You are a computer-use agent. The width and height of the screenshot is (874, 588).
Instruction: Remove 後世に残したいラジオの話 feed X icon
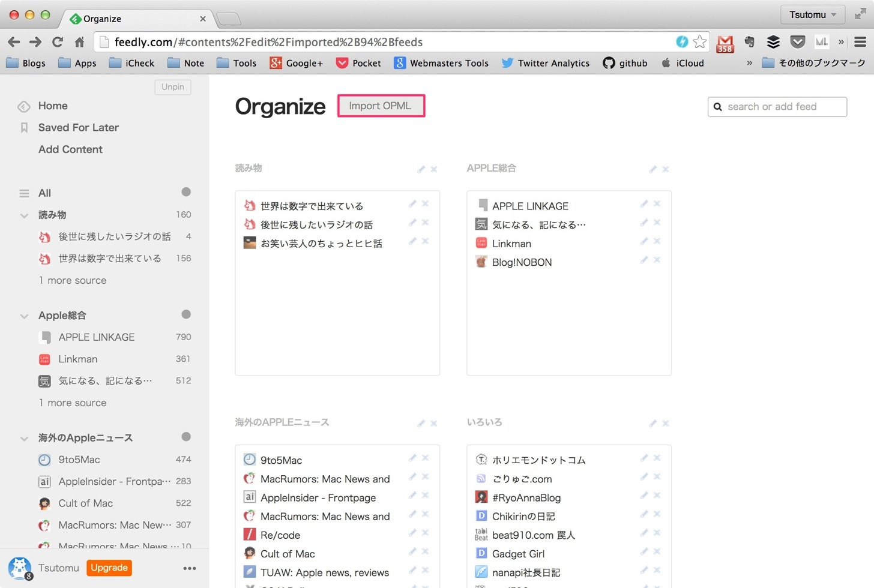coord(426,223)
